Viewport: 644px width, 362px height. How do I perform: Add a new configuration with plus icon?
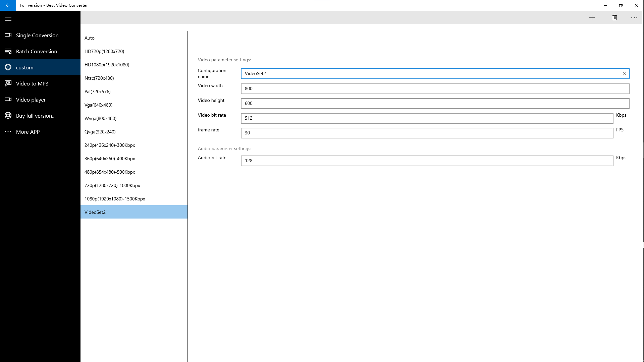pyautogui.click(x=592, y=17)
